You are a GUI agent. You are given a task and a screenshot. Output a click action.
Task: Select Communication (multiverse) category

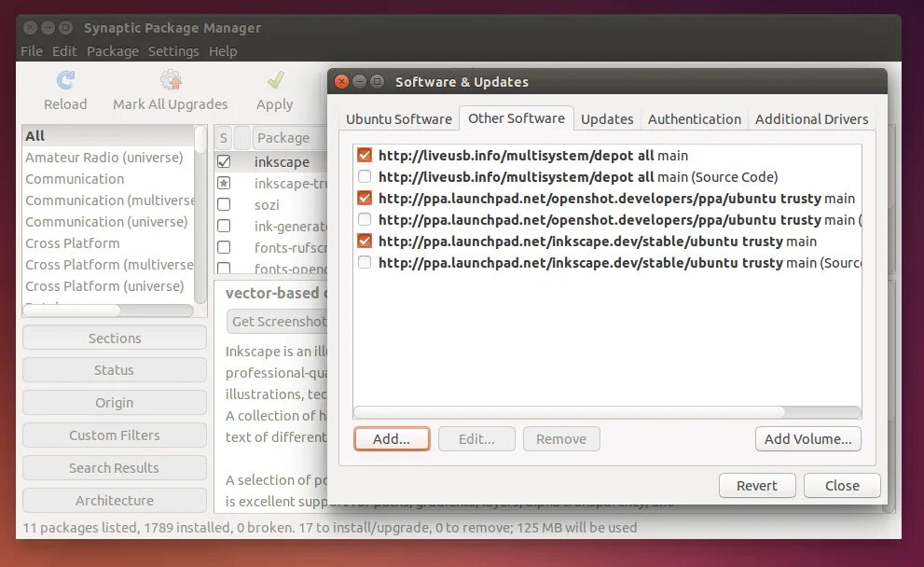(x=108, y=201)
